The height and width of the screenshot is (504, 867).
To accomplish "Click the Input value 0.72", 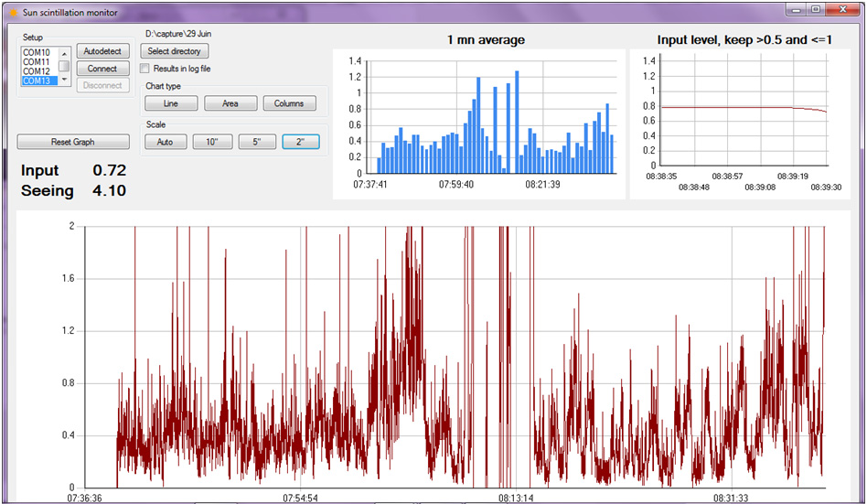I will [110, 170].
